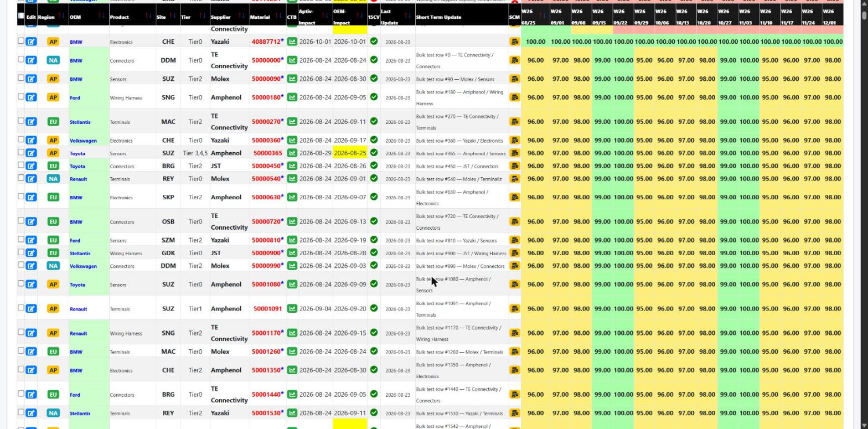The height and width of the screenshot is (429, 868).
Task: Open CTB chart for material 50001170
Action: (x=292, y=333)
